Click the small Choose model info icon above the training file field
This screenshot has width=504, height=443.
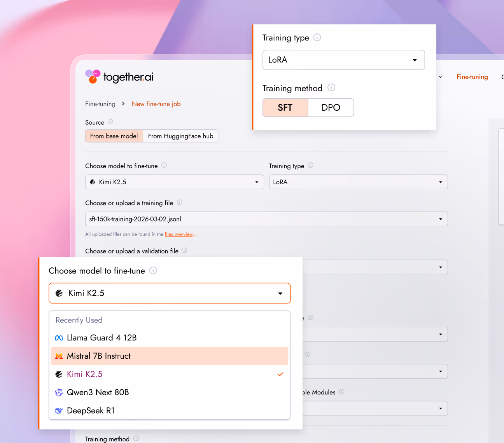pyautogui.click(x=164, y=165)
